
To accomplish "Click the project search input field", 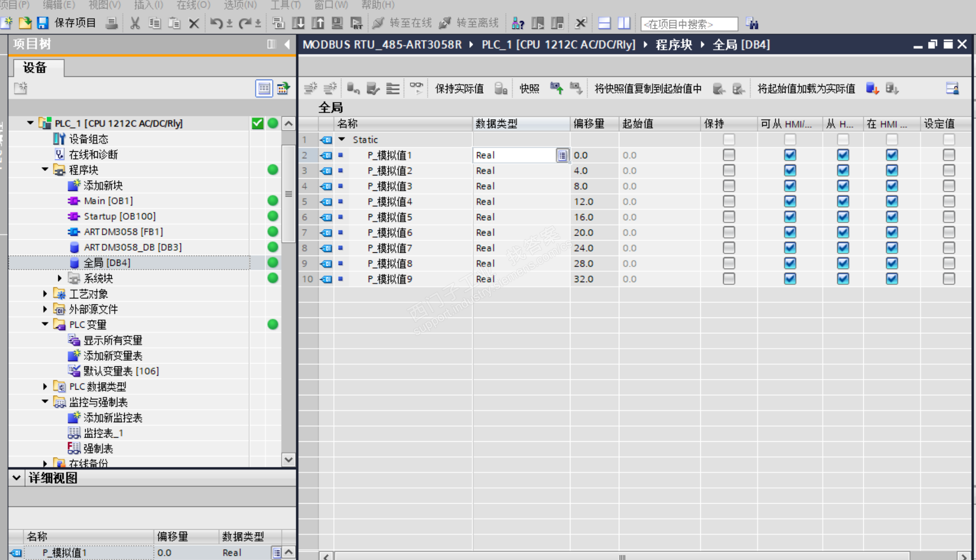I will 689,24.
